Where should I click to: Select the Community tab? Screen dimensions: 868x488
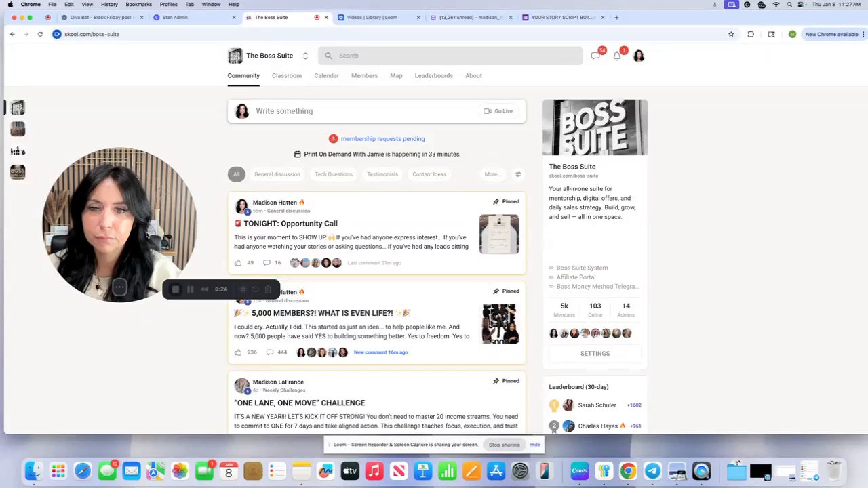(x=243, y=75)
